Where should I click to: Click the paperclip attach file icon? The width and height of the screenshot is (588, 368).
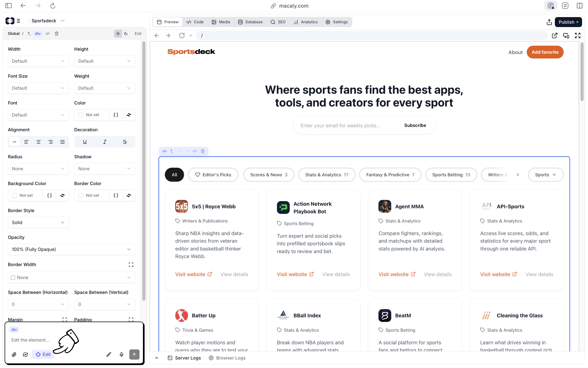pyautogui.click(x=14, y=354)
